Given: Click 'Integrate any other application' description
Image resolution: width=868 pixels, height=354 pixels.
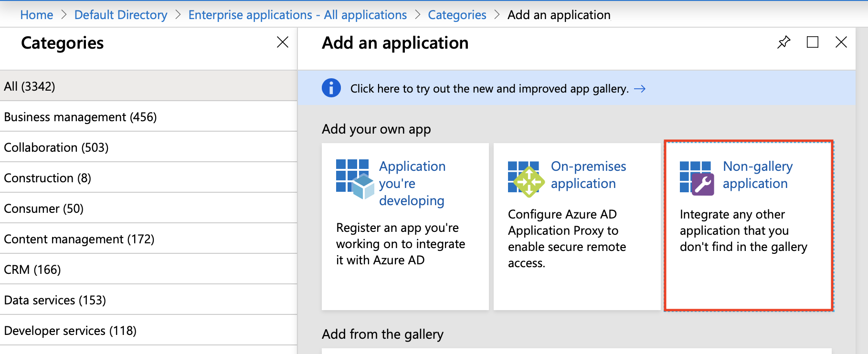Looking at the screenshot, I should [x=743, y=230].
